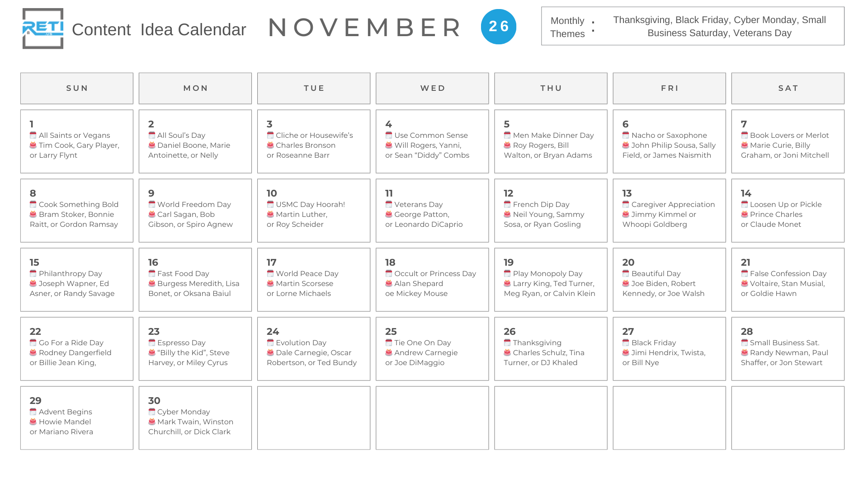The width and height of the screenshot is (868, 488).
Task: Select the SUN column header
Action: click(x=77, y=89)
